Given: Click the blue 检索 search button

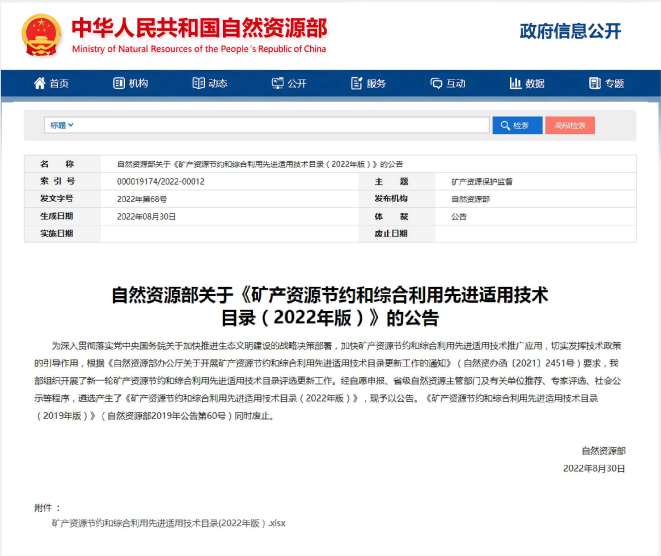Looking at the screenshot, I should click(x=516, y=125).
